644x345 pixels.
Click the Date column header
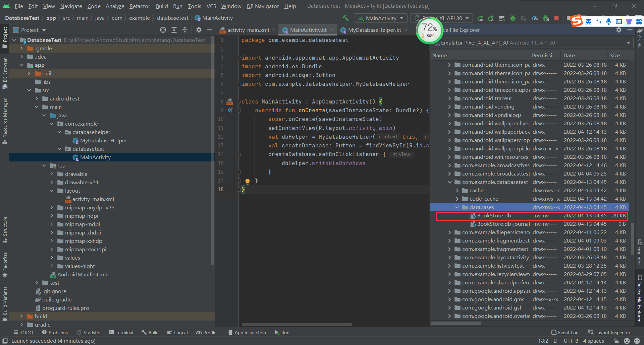point(584,56)
